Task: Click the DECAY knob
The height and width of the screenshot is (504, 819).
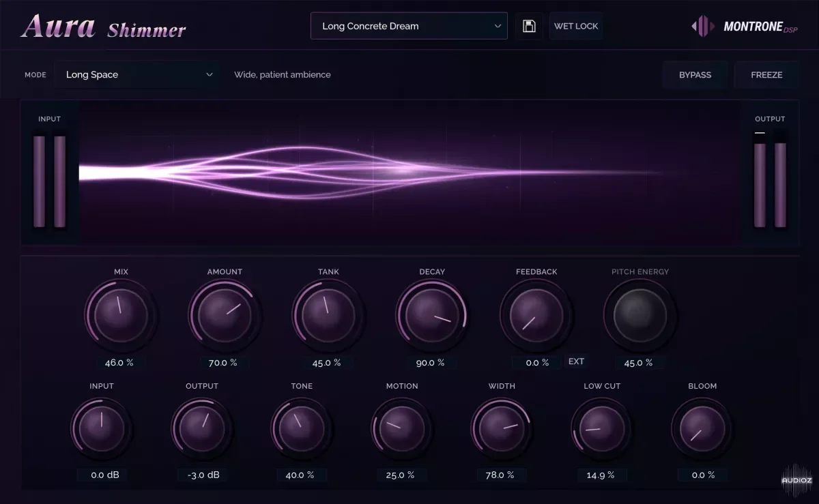Action: coord(431,314)
